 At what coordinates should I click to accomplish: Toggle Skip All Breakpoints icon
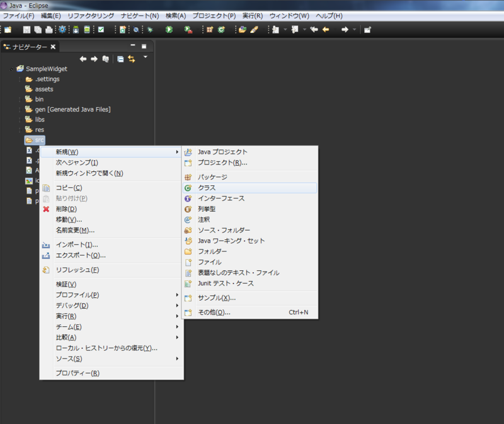pos(136,30)
